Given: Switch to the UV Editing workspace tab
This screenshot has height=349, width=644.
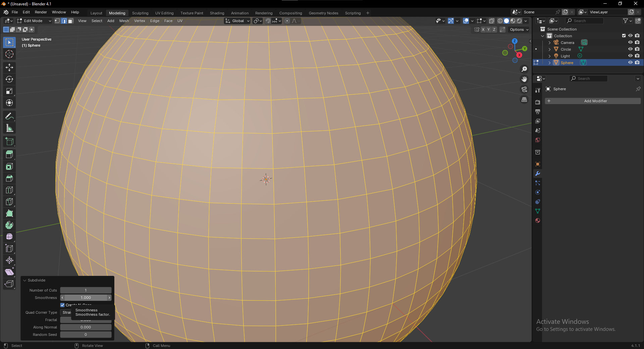Looking at the screenshot, I should [164, 13].
